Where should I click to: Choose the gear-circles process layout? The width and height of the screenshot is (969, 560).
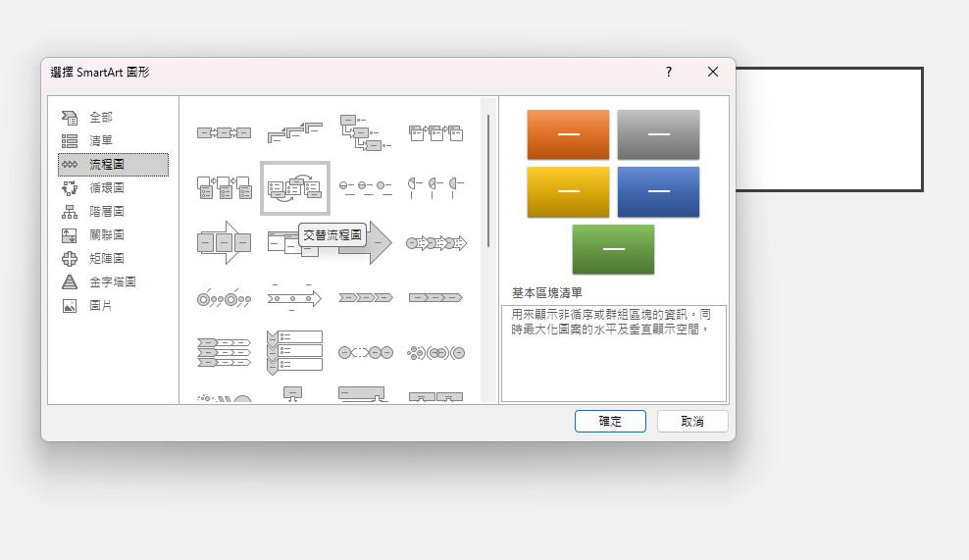tap(435, 353)
